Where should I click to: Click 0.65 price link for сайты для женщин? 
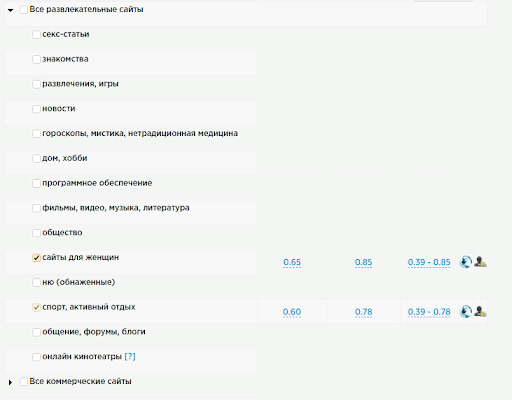coord(292,262)
